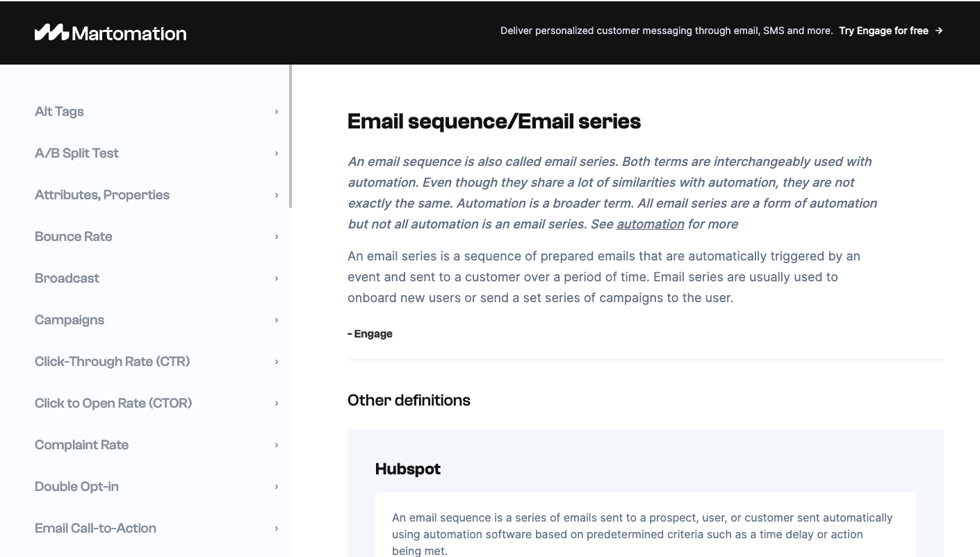Click the sidebar scrollbar thumb

pos(291,136)
